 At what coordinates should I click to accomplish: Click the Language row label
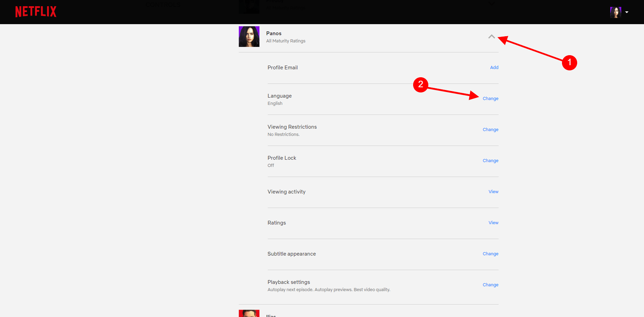[279, 96]
